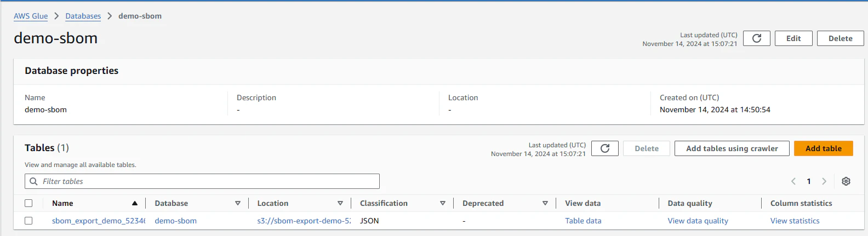Select page 1 in pagination
The width and height of the screenshot is (868, 236).
809,181
